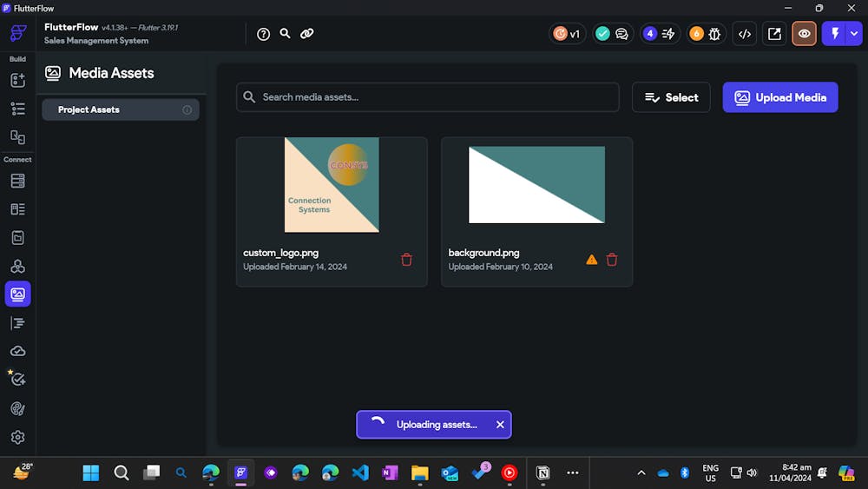Open the project search magnifier icon
The image size is (868, 489).
click(x=285, y=33)
